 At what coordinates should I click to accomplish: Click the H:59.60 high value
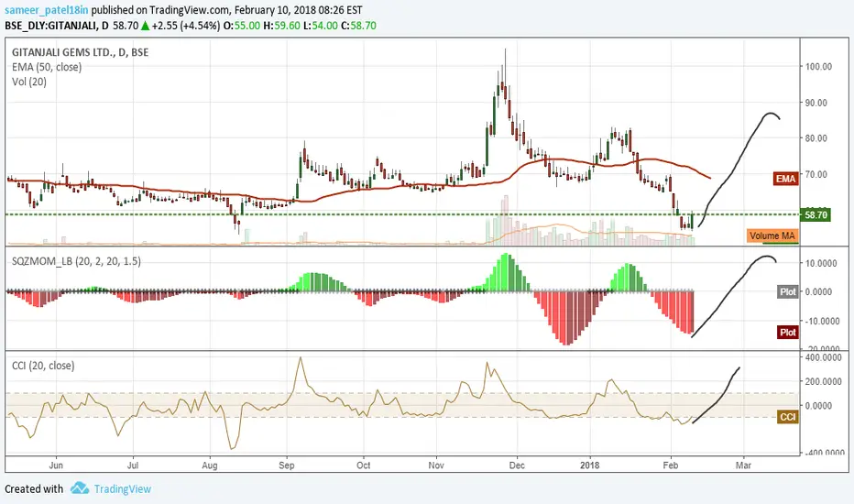pyautogui.click(x=281, y=25)
